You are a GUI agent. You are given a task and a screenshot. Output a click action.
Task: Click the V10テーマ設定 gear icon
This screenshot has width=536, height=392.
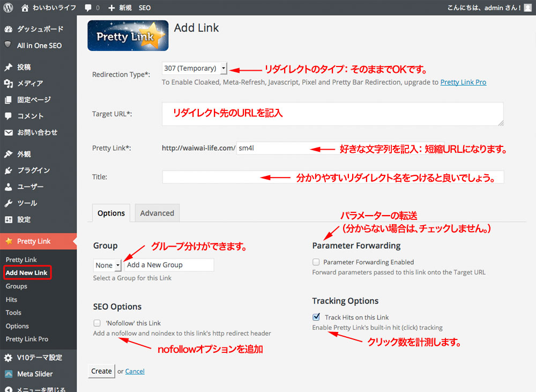9,358
